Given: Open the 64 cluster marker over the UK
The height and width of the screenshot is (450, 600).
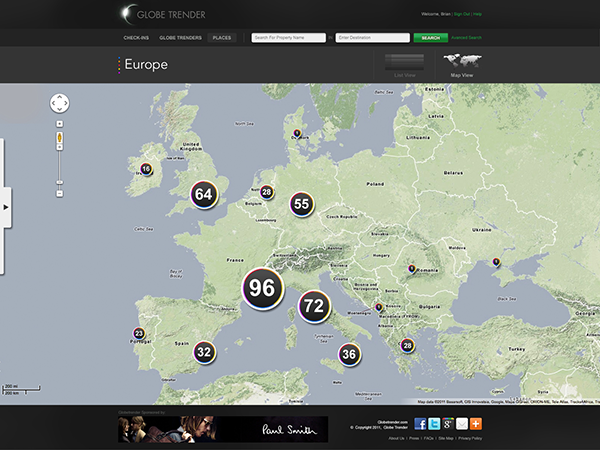Looking at the screenshot, I should (x=204, y=194).
